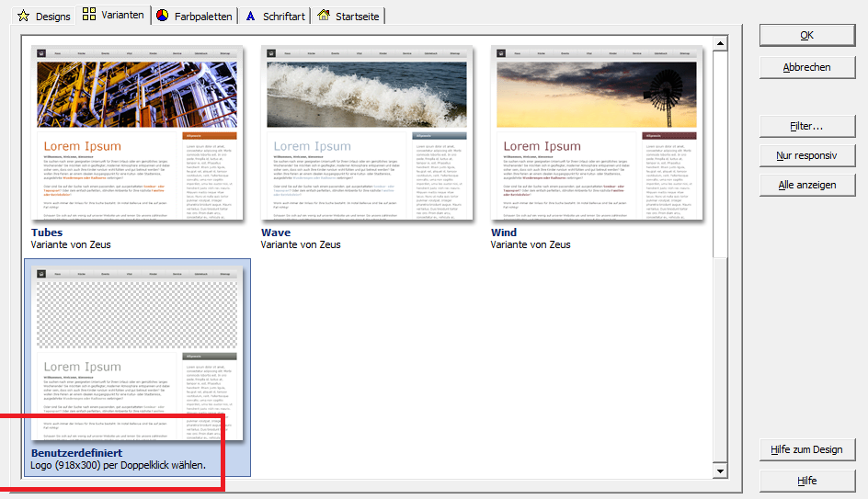The height and width of the screenshot is (499, 868).
Task: Click the Tubes variant name
Action: click(x=47, y=232)
